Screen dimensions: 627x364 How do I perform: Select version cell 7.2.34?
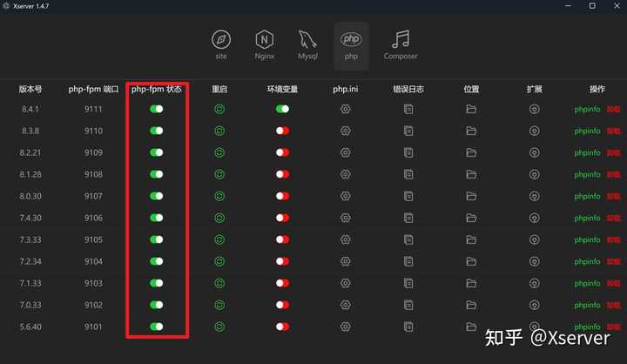[x=30, y=261]
